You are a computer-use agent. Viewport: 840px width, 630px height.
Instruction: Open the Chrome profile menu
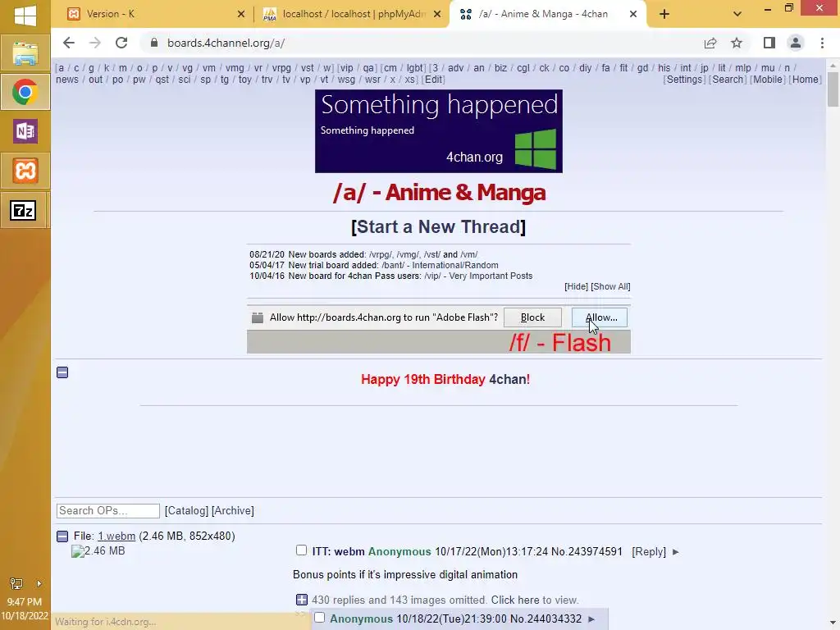[796, 43]
